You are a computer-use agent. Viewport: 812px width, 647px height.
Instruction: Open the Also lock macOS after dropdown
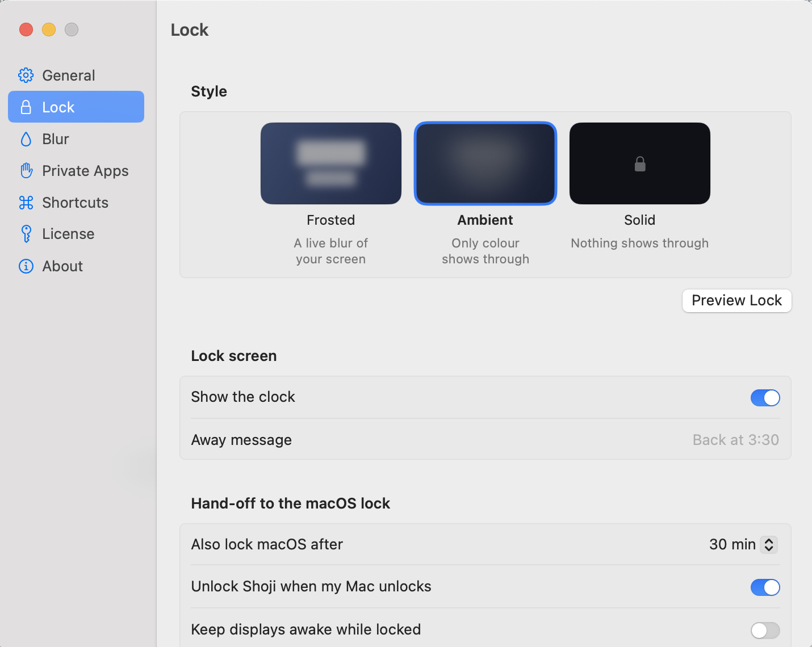coord(743,544)
